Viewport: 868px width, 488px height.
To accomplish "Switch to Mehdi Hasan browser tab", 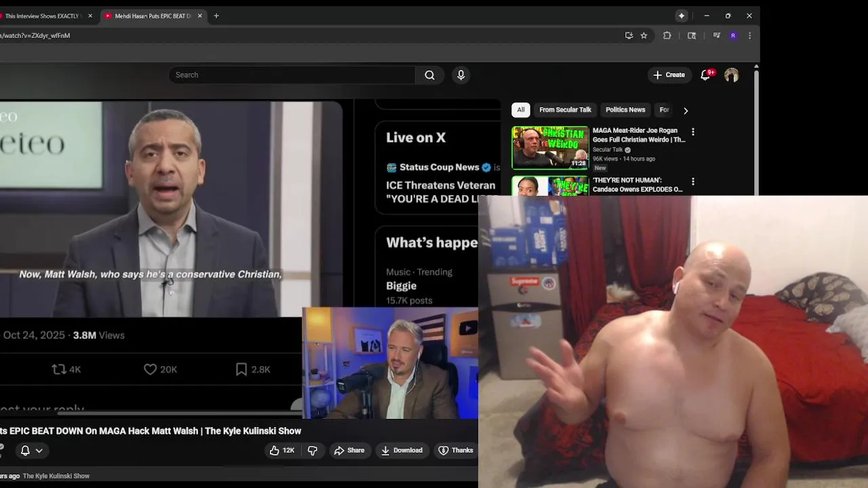I will pyautogui.click(x=153, y=16).
